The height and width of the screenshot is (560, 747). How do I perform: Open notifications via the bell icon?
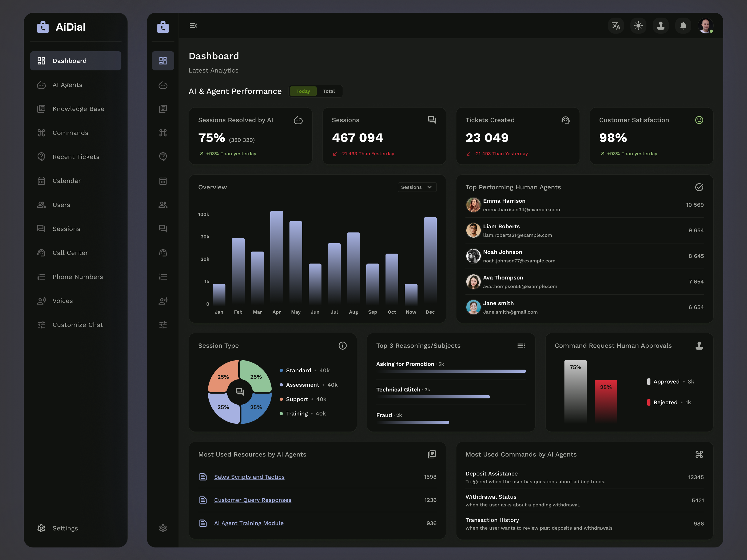[683, 26]
